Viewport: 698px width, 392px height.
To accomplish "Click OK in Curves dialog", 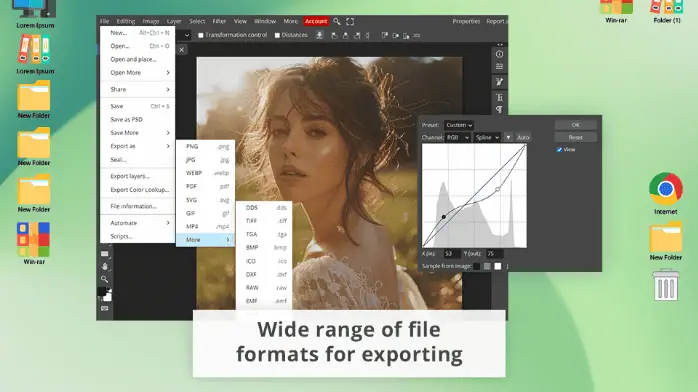I will (x=576, y=125).
